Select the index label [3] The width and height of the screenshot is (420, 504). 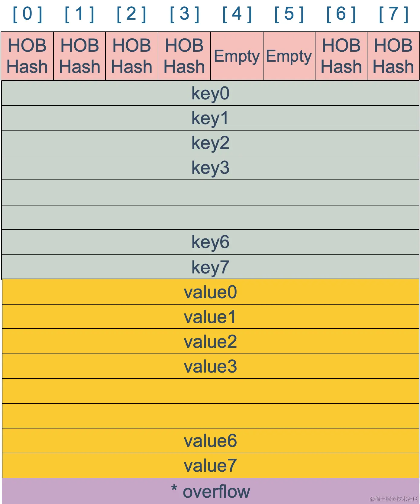pyautogui.click(x=184, y=14)
